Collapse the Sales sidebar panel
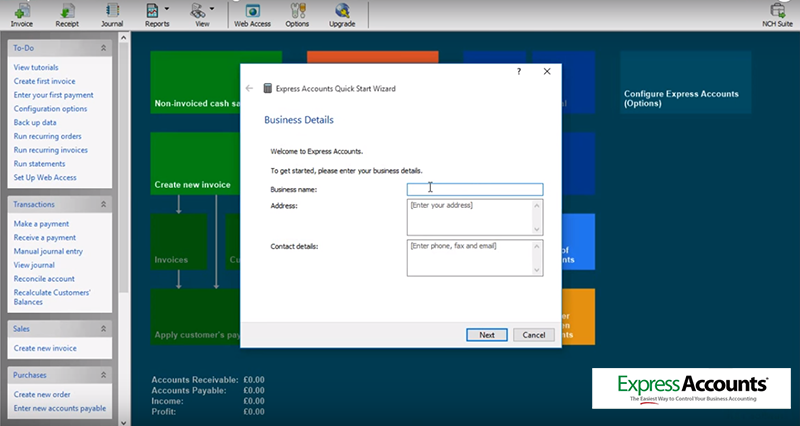This screenshot has height=426, width=800. click(x=104, y=328)
